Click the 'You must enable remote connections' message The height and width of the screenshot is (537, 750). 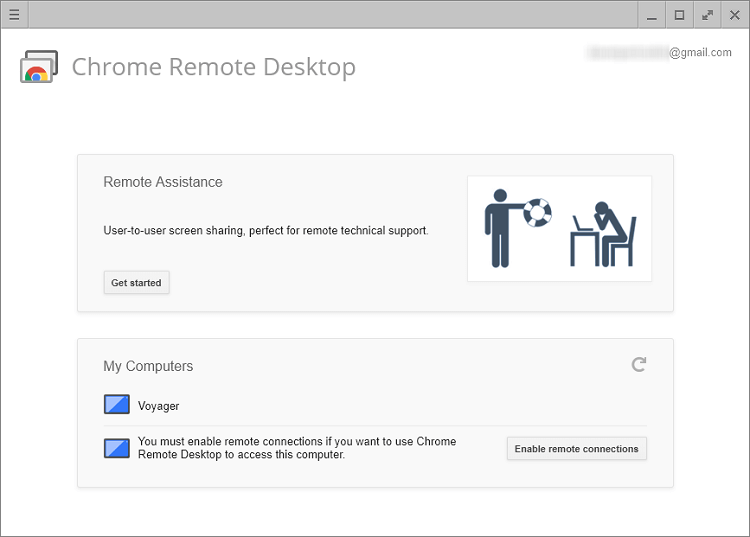tap(297, 448)
